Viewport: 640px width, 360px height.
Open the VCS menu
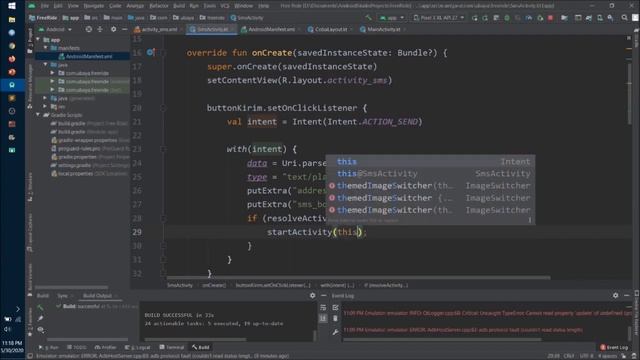point(225,6)
